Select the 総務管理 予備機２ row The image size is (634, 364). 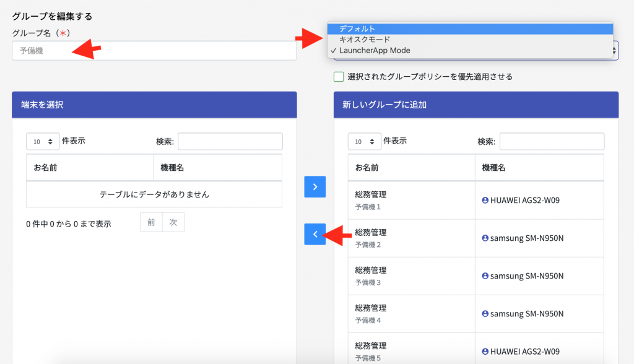point(476,238)
